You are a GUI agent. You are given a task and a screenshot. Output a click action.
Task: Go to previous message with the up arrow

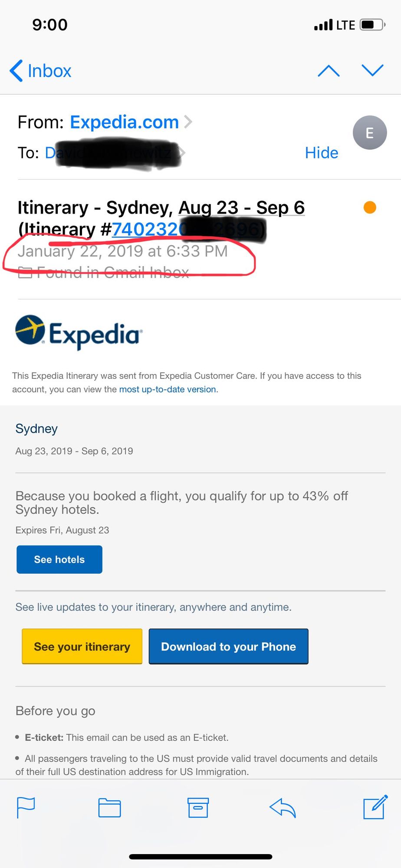pos(329,70)
